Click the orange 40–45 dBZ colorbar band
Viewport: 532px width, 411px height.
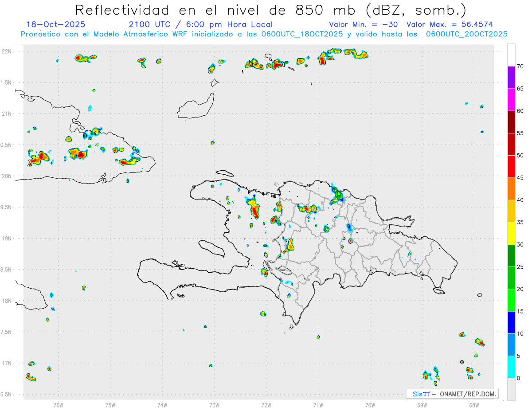[x=511, y=189]
